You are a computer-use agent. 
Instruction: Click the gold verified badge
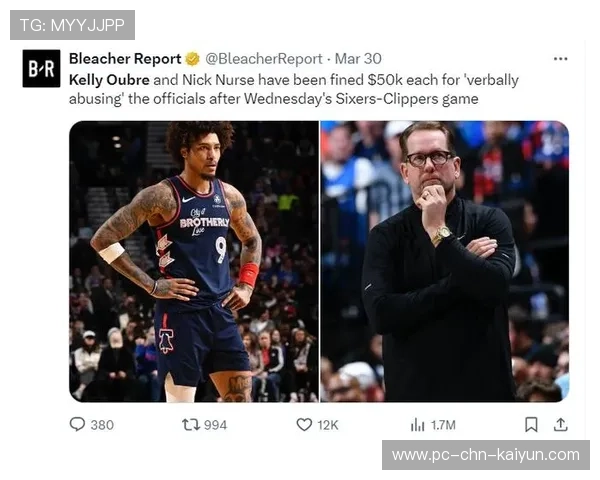pyautogui.click(x=192, y=59)
